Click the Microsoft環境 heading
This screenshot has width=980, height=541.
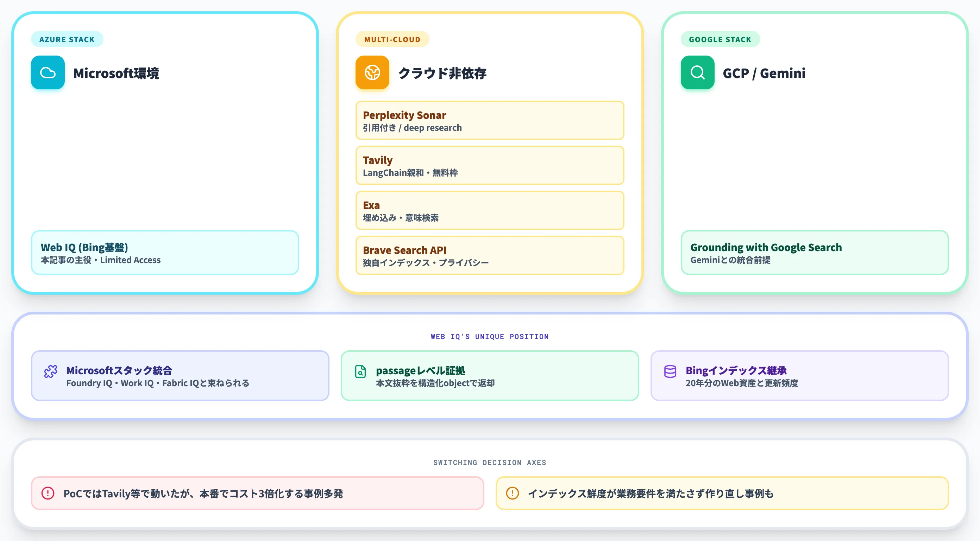coord(116,73)
